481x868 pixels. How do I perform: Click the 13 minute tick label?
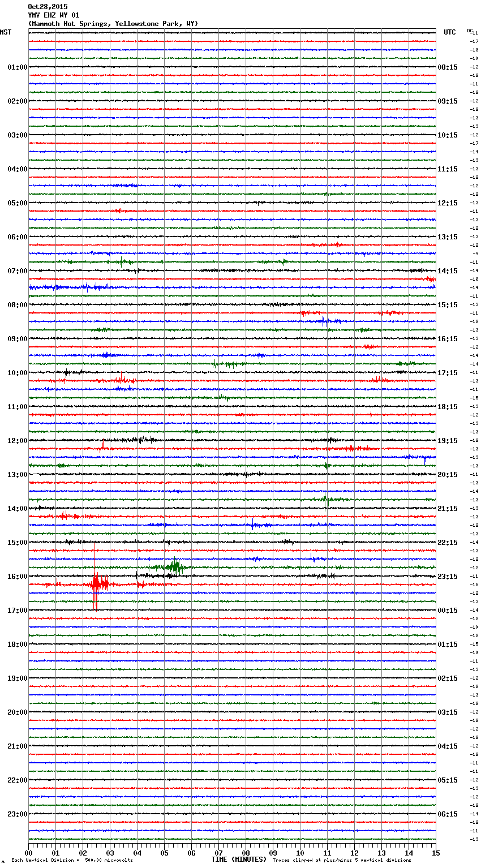click(382, 853)
